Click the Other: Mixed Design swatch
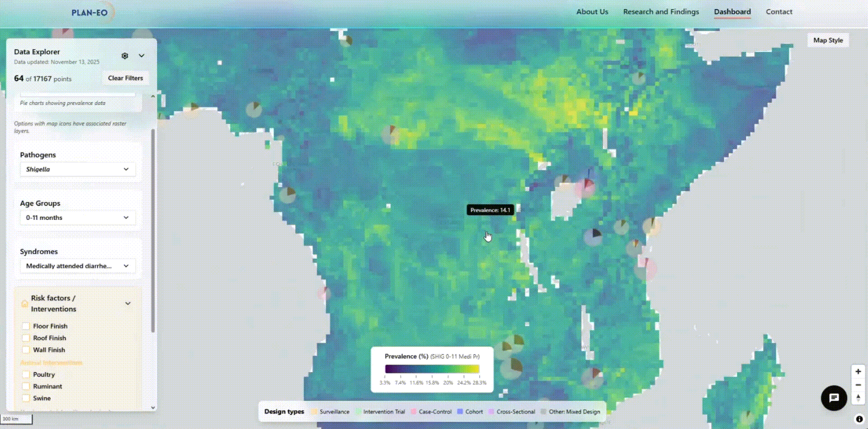This screenshot has width=868, height=429. click(x=543, y=412)
